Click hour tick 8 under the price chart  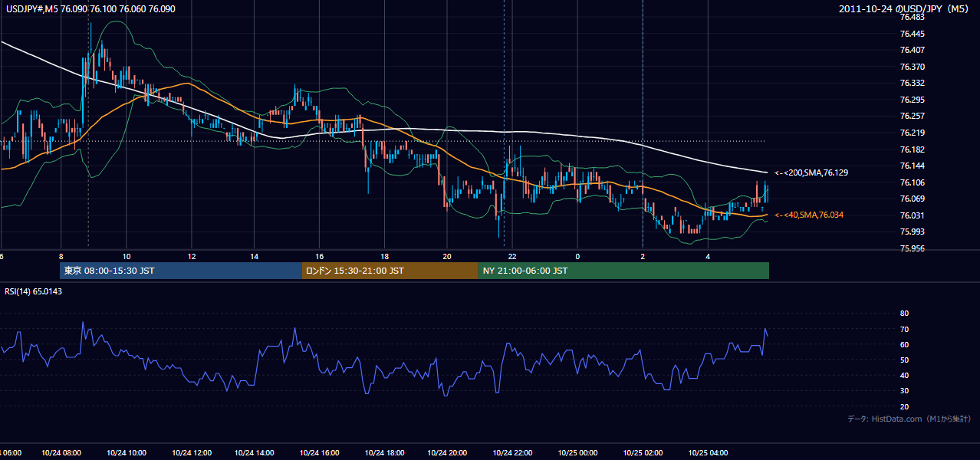click(x=61, y=257)
